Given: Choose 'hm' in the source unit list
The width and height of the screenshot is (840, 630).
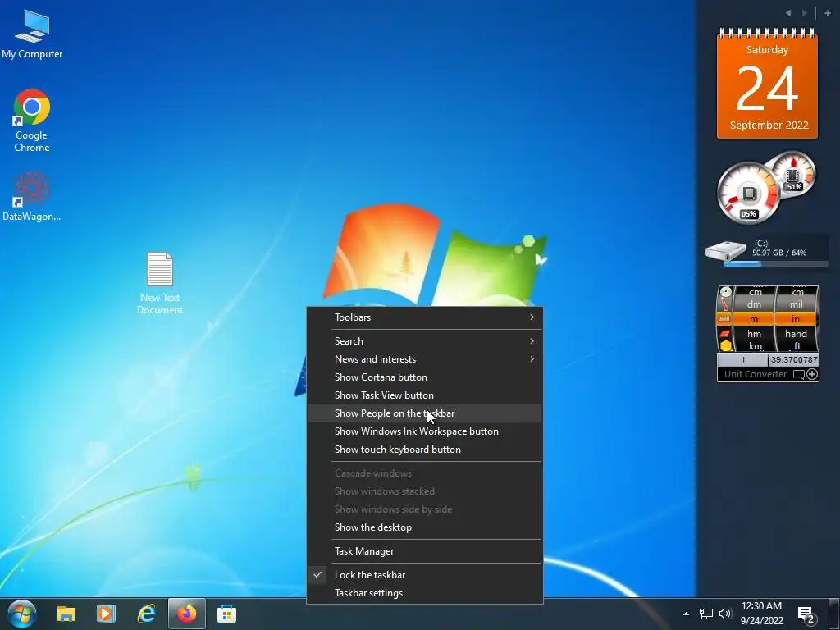Looking at the screenshot, I should (x=755, y=333).
